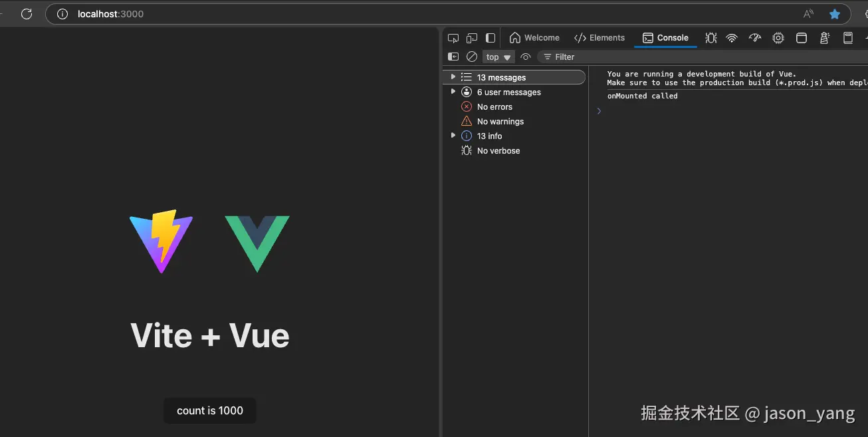Image resolution: width=868 pixels, height=437 pixels.
Task: Expand the 6 user messages group
Action: [453, 92]
